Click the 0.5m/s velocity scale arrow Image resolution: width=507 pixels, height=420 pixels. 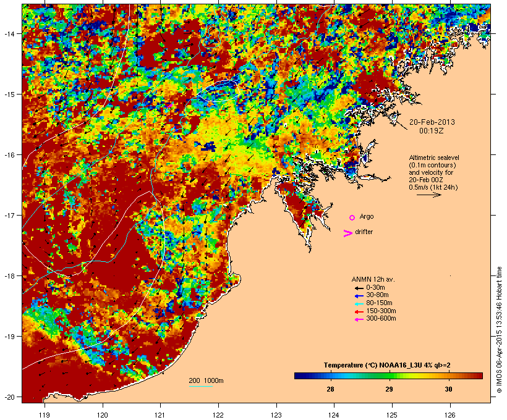pyautogui.click(x=428, y=195)
